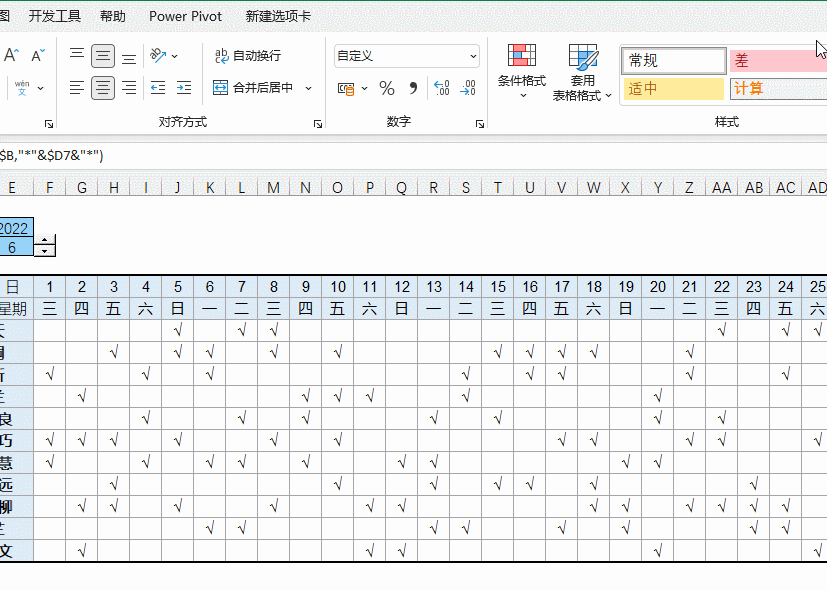The height and width of the screenshot is (590, 827).
Task: Open the 对齐方式 dialog launcher
Action: coord(318,124)
